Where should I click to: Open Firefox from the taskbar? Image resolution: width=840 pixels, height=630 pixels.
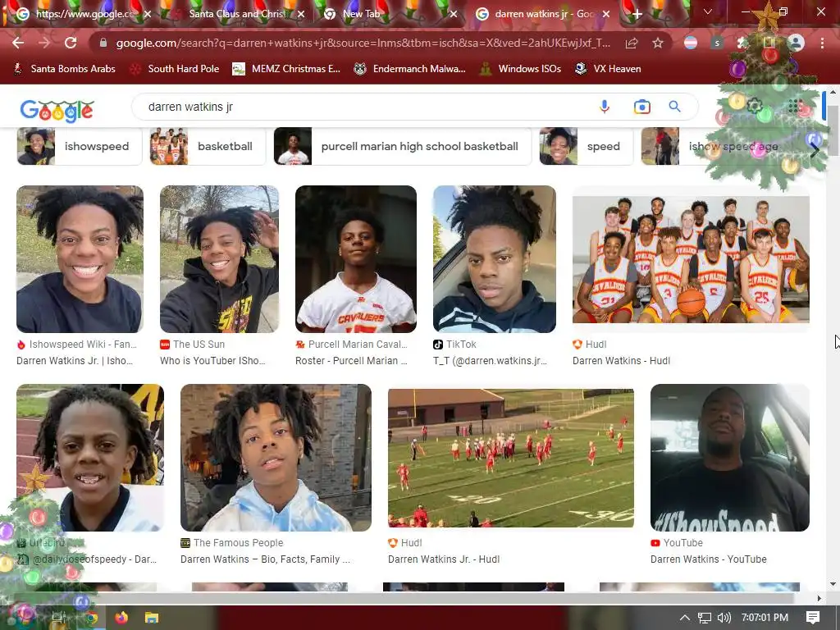click(x=121, y=618)
